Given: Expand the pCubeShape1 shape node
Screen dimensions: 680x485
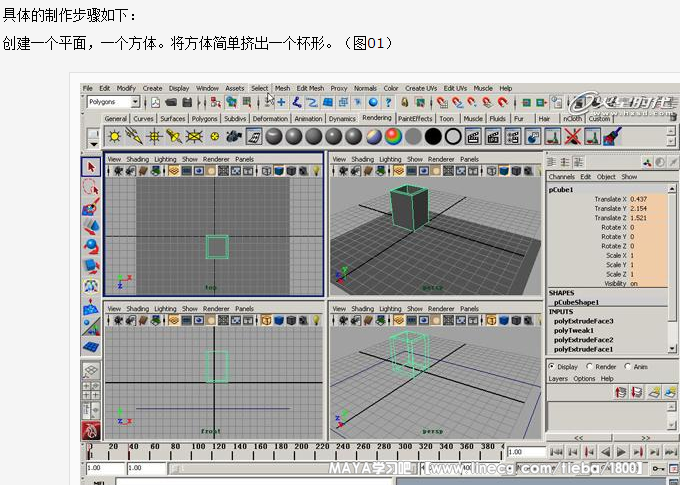Looking at the screenshot, I should [x=576, y=302].
